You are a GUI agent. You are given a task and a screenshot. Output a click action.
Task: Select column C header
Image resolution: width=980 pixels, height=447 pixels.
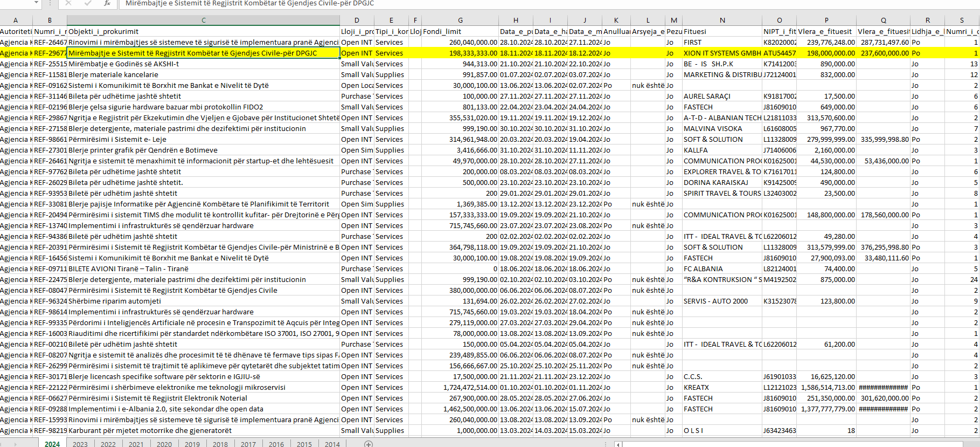(x=203, y=20)
